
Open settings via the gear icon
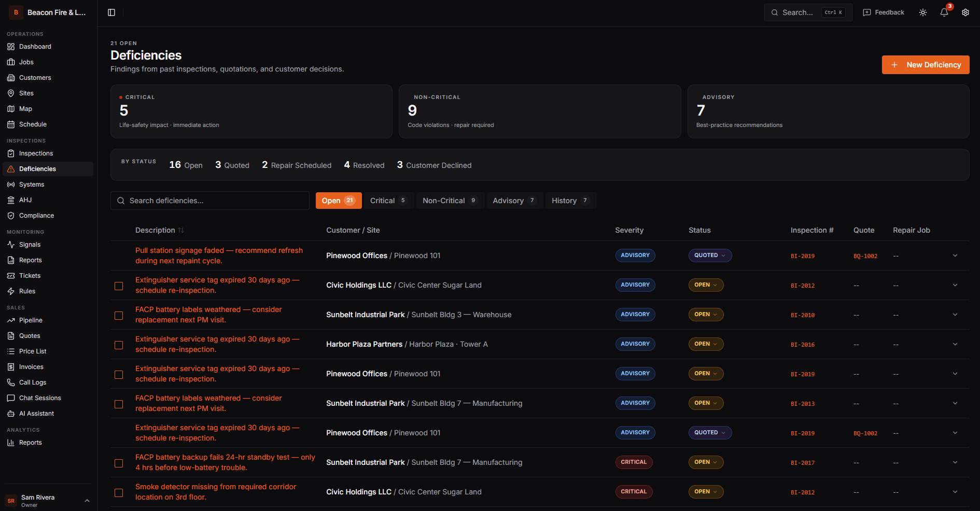(965, 12)
